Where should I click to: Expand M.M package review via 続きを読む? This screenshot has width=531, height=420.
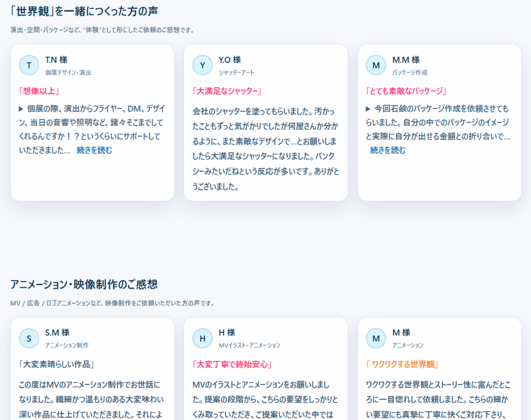pyautogui.click(x=388, y=150)
